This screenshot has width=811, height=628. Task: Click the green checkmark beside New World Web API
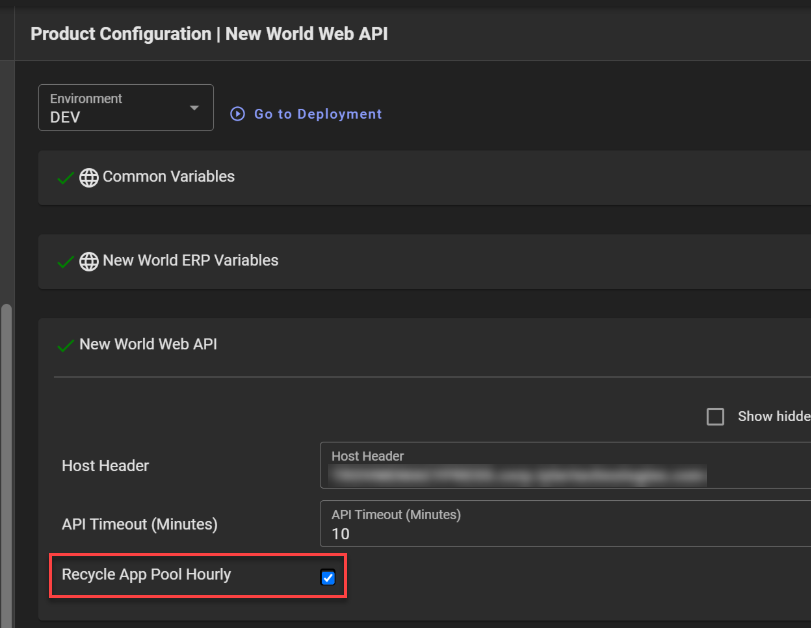(66, 346)
